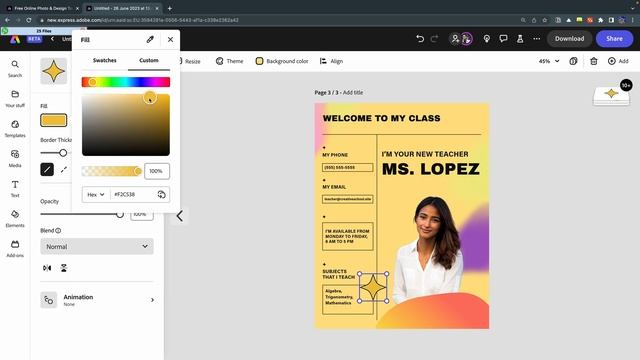This screenshot has width=640, height=360.
Task: Click the Share button
Action: click(x=614, y=39)
